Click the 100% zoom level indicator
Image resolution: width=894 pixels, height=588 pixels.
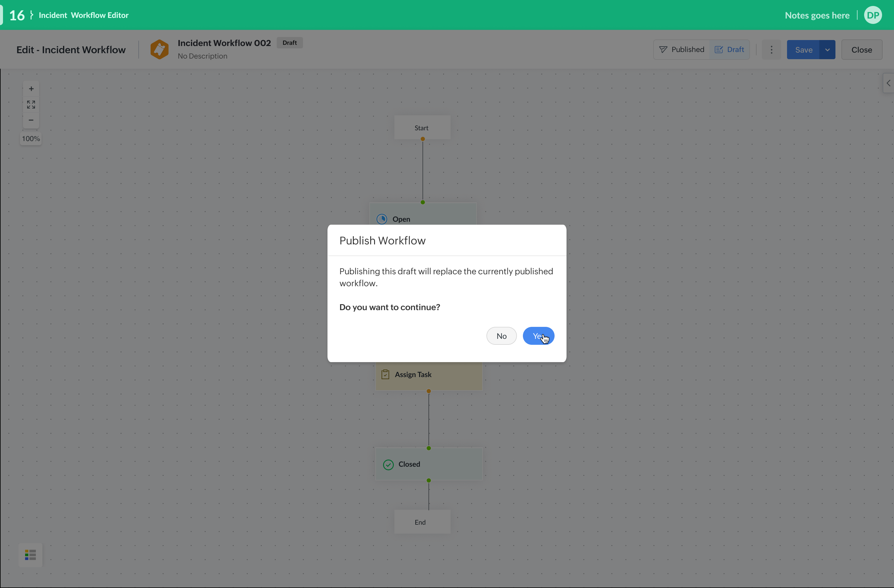click(x=31, y=139)
